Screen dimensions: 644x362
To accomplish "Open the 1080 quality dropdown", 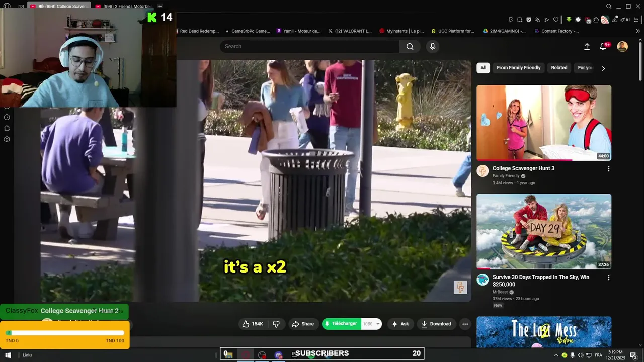I will (371, 324).
